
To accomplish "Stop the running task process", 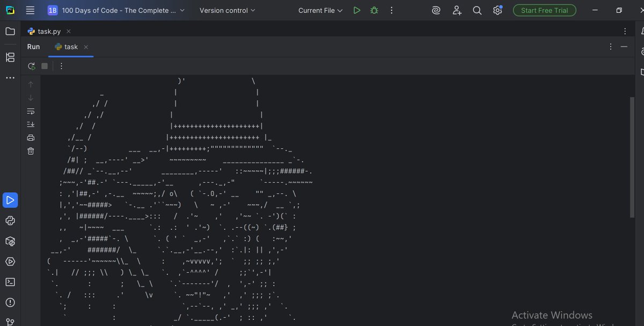I will 45,66.
